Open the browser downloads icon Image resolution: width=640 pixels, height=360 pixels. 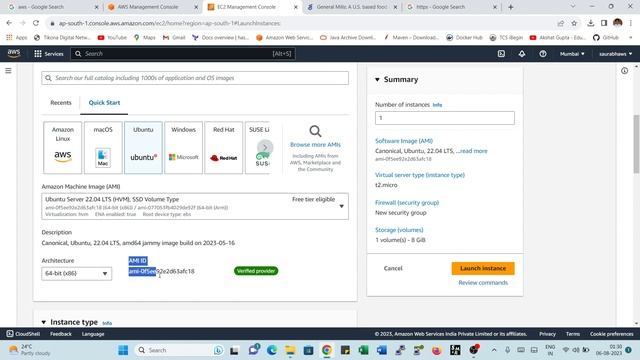591,23
